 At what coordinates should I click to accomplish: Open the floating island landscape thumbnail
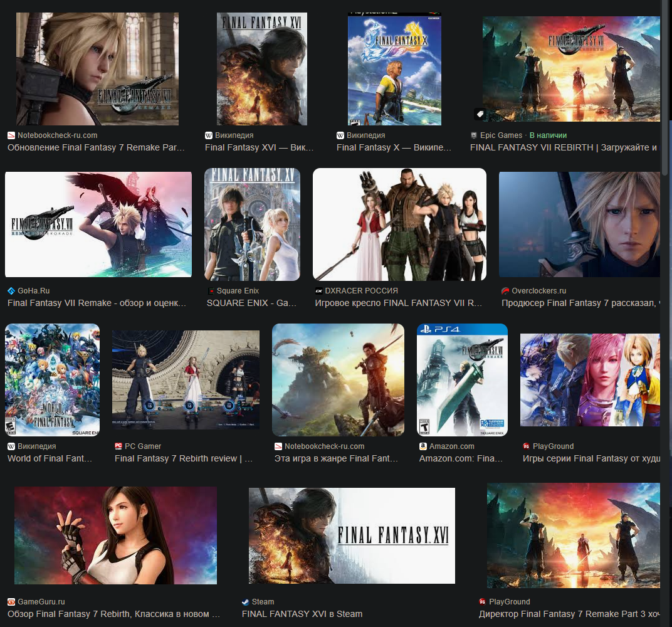coord(338,380)
